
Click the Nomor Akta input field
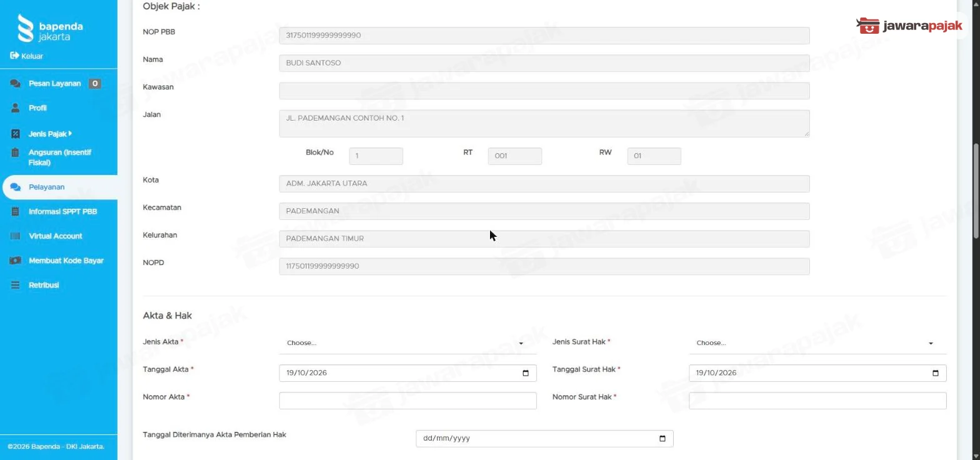tap(407, 401)
